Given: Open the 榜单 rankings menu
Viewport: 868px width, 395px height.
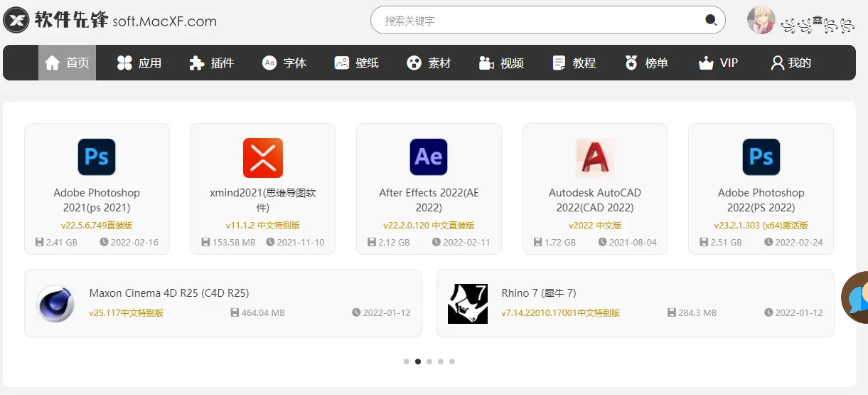Looking at the screenshot, I should coord(646,63).
